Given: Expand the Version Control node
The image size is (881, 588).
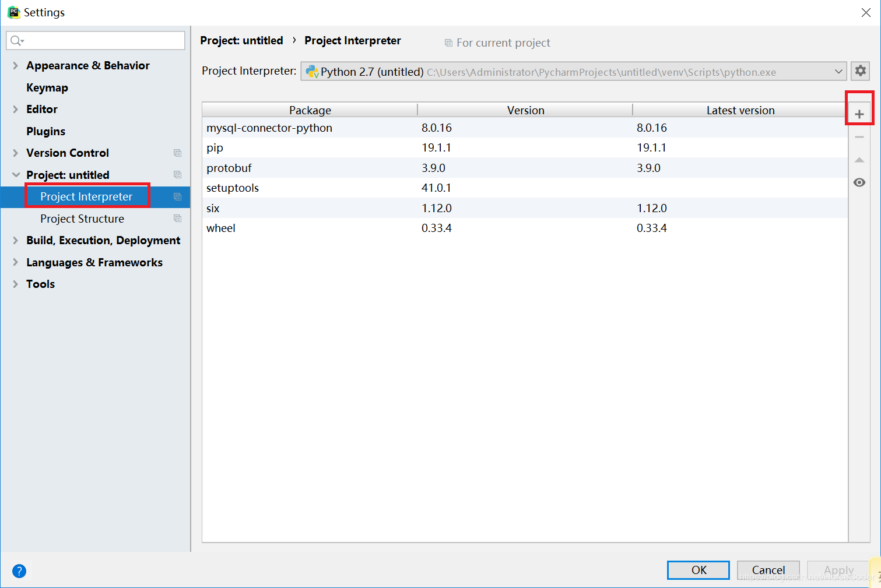Looking at the screenshot, I should coord(15,153).
